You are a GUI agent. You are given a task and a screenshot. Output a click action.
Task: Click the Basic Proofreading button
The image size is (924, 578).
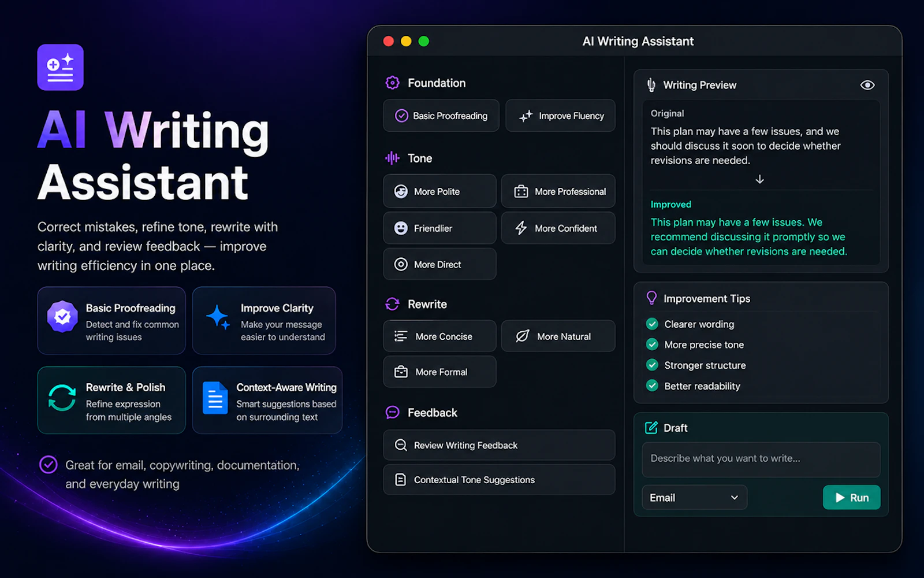click(x=441, y=116)
